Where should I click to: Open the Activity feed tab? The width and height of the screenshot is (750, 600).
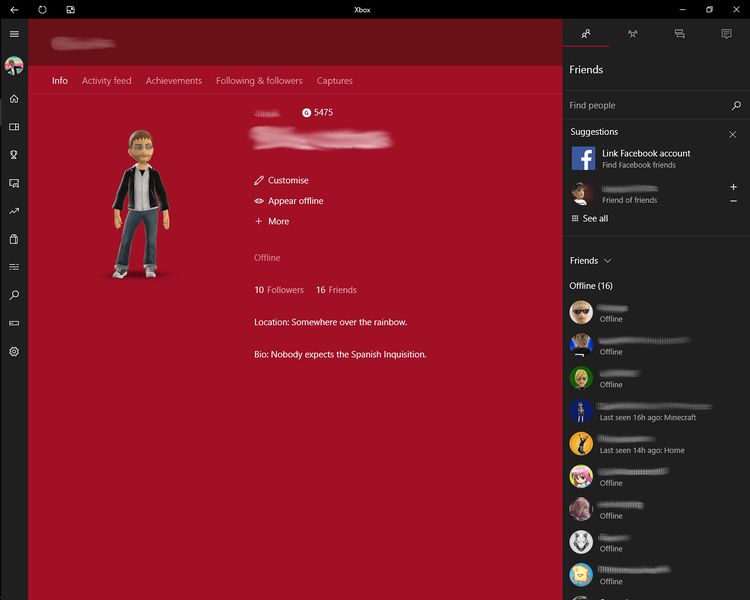click(x=107, y=81)
